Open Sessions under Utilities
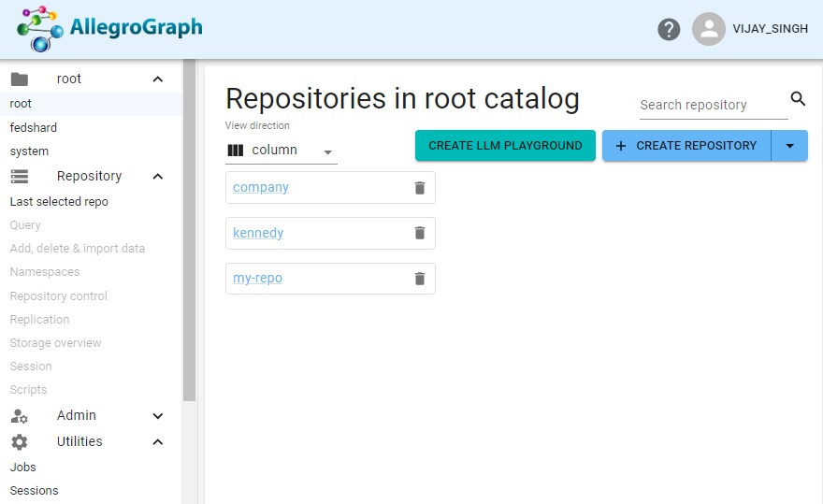 pyautogui.click(x=34, y=490)
